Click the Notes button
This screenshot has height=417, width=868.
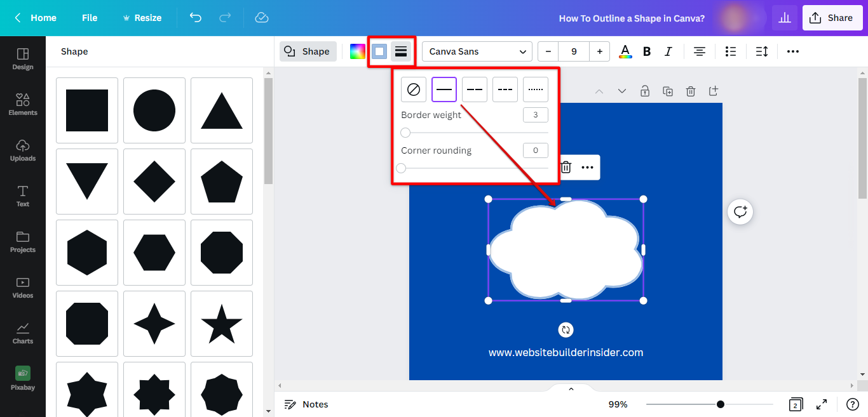(306, 404)
